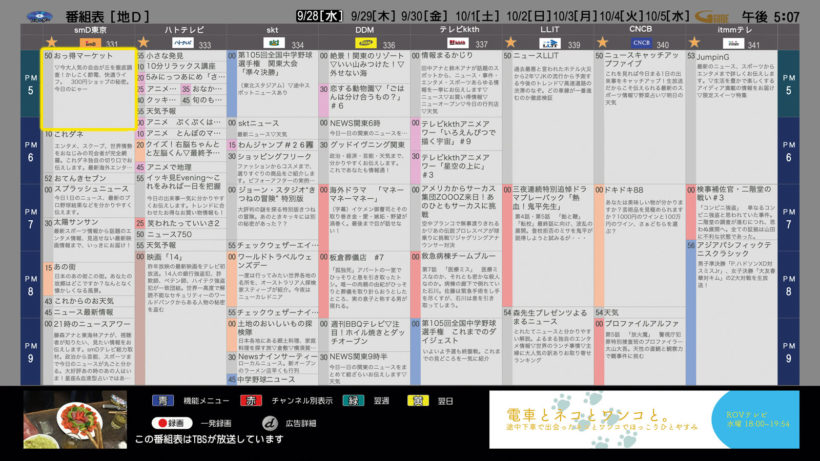Click the channel name header テレビkkth
The image size is (820, 461).
(459, 30)
